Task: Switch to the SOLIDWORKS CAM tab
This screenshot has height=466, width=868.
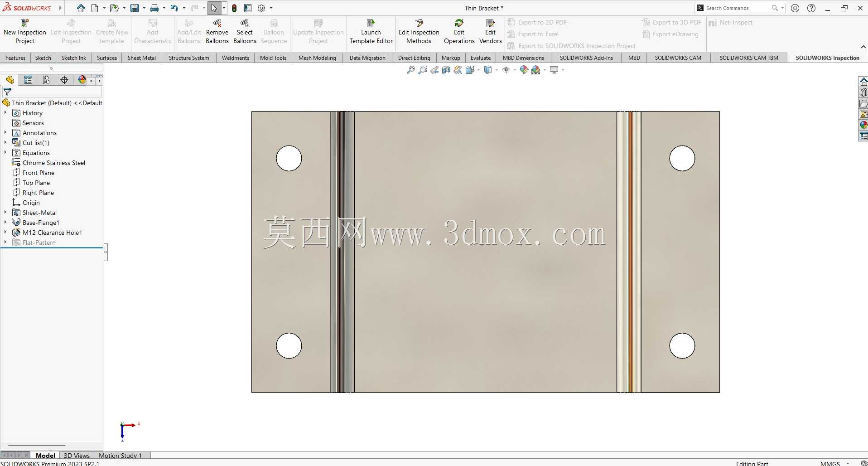Action: pyautogui.click(x=678, y=58)
